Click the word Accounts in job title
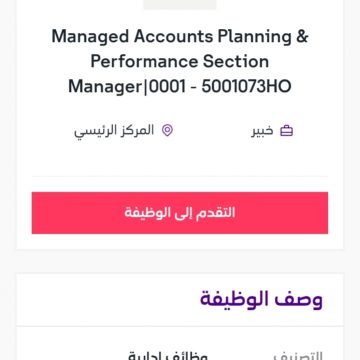The height and width of the screenshot is (360, 360). point(173,36)
